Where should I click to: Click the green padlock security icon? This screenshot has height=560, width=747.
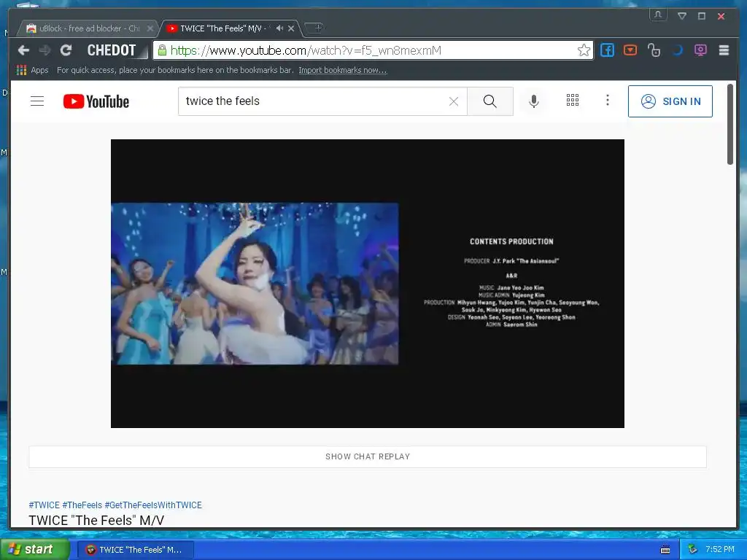[163, 50]
